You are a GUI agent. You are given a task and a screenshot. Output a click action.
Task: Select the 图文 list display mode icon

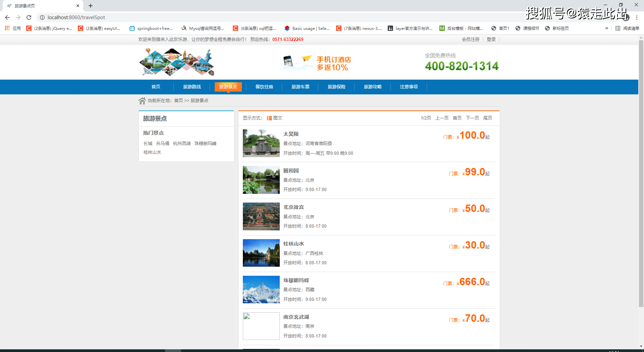(x=269, y=118)
